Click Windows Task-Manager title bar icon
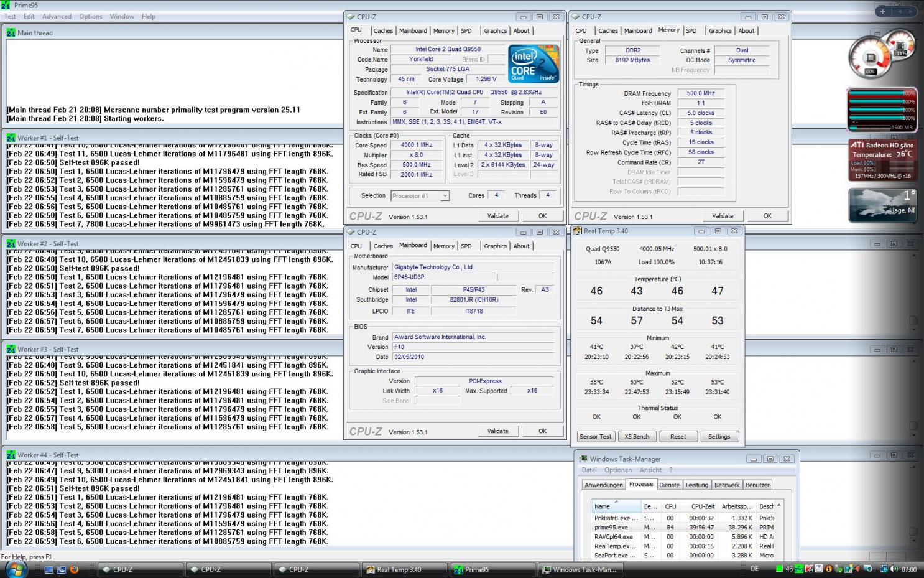The image size is (924, 578). [583, 459]
